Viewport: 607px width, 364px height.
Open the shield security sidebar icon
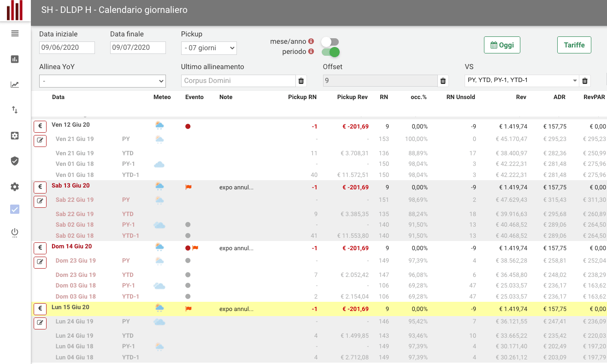[x=14, y=161]
